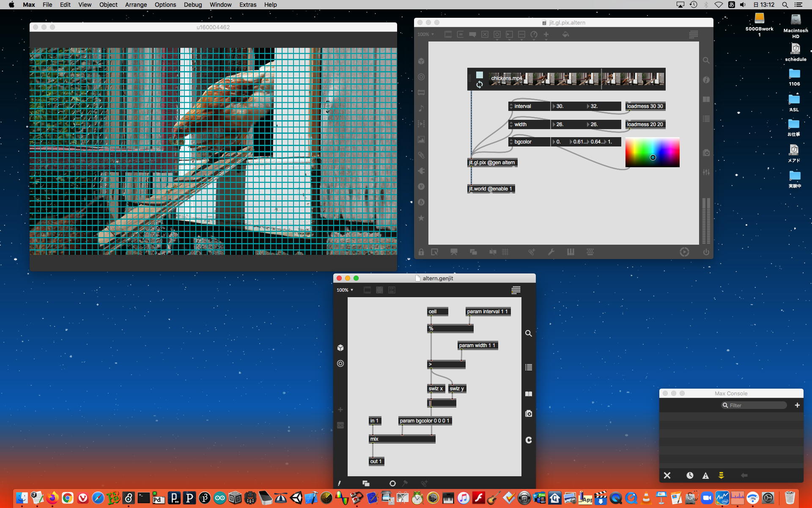The height and width of the screenshot is (508, 812).
Task: Open the bgcolor attribute menu arrows
Action: 511,142
